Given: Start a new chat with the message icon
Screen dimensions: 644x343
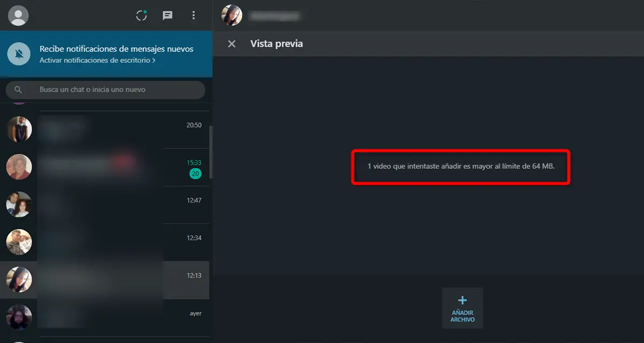Looking at the screenshot, I should (167, 16).
